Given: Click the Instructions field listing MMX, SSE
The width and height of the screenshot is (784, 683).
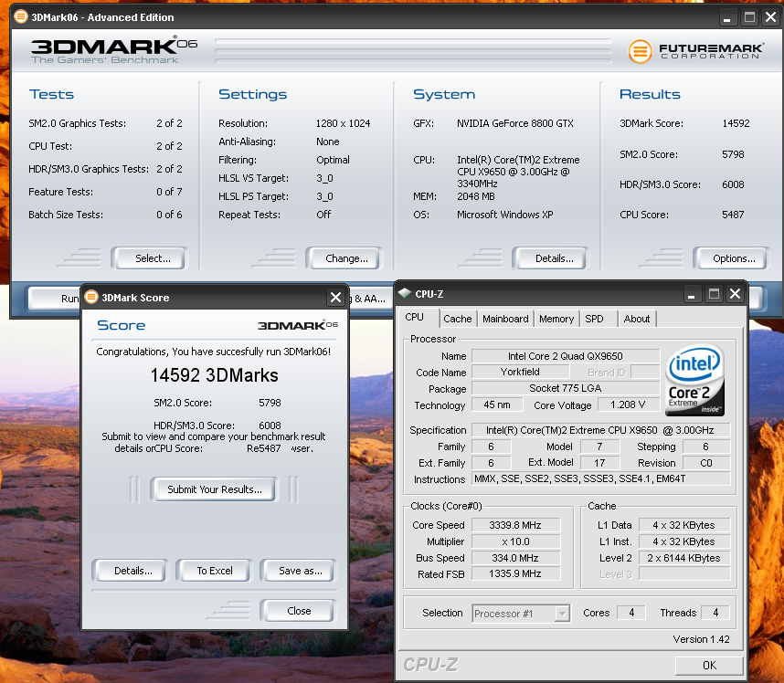Looking at the screenshot, I should pos(600,478).
